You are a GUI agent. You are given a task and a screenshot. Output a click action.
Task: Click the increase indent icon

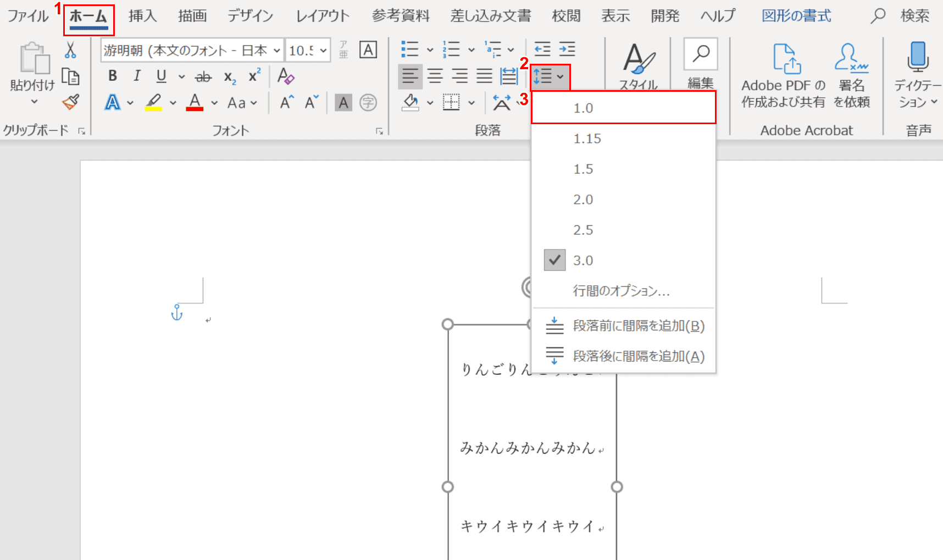[567, 49]
